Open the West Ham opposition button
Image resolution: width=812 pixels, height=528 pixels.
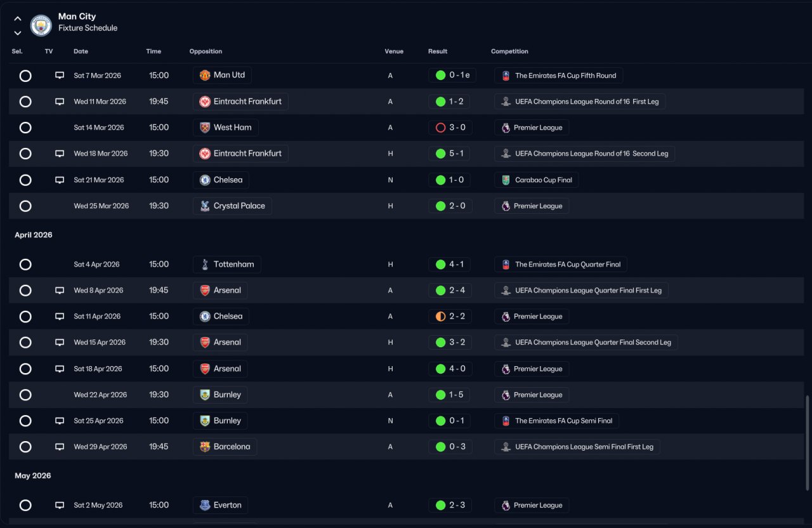(226, 128)
